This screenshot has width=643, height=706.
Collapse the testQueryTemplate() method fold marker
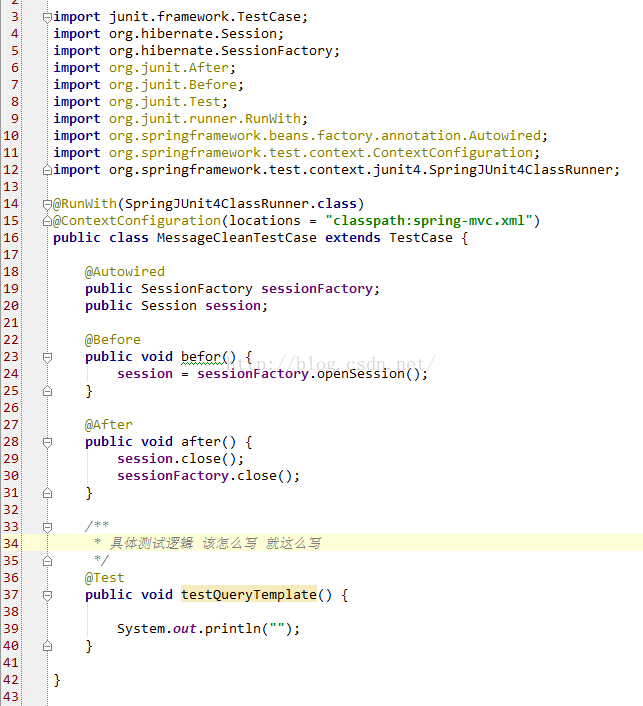47,596
